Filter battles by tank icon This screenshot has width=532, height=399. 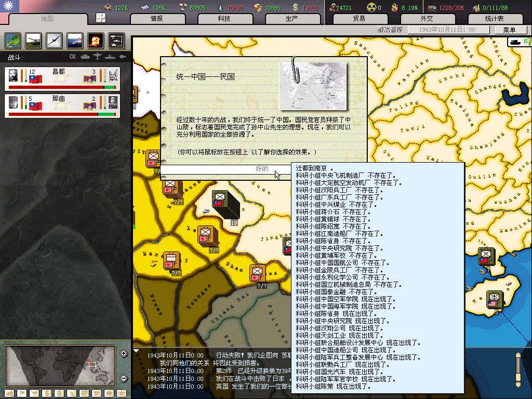click(x=85, y=56)
